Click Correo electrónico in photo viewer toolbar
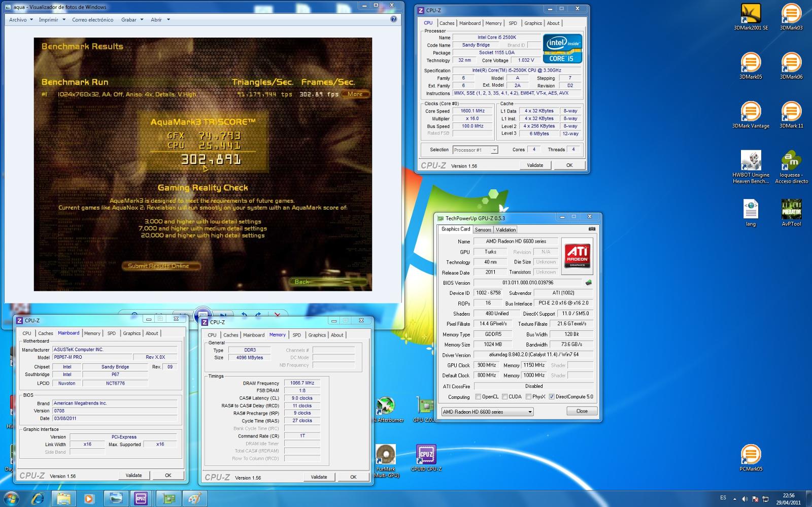The width and height of the screenshot is (812, 507). [92, 20]
